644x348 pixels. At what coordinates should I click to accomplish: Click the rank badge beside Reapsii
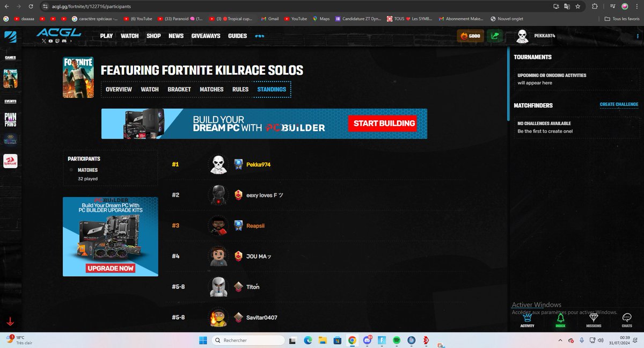(x=239, y=226)
